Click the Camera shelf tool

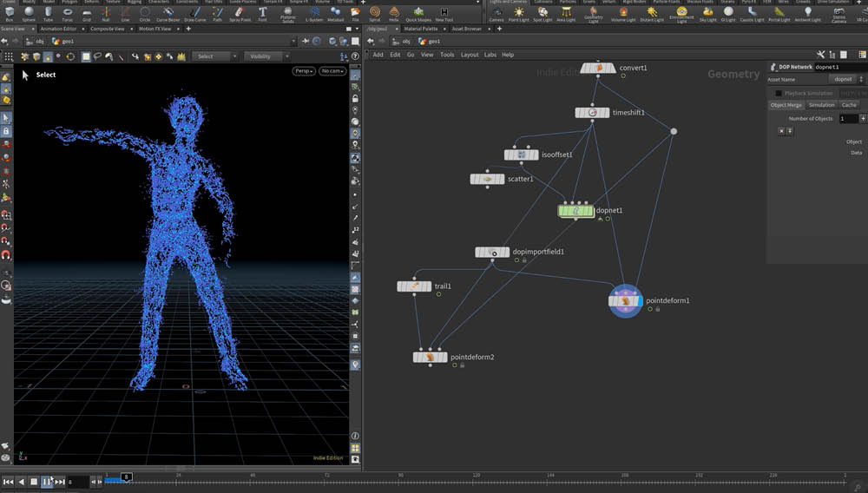click(x=496, y=13)
